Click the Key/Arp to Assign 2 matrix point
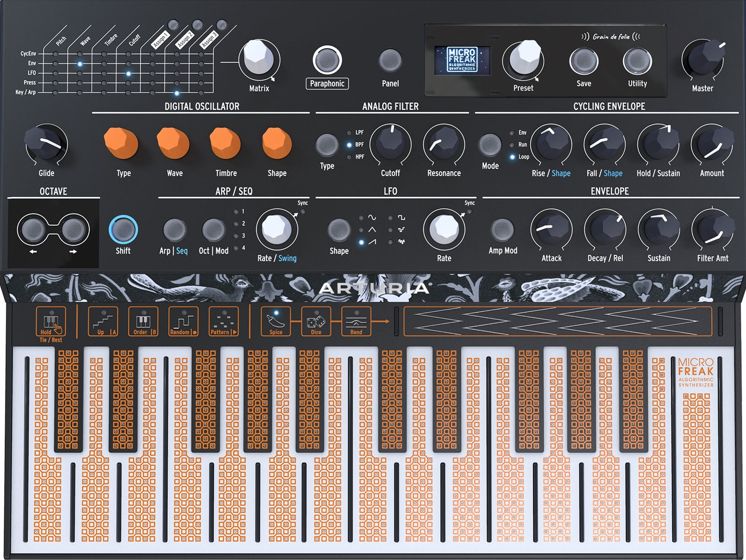Image resolution: width=746 pixels, height=560 pixels. (x=177, y=93)
